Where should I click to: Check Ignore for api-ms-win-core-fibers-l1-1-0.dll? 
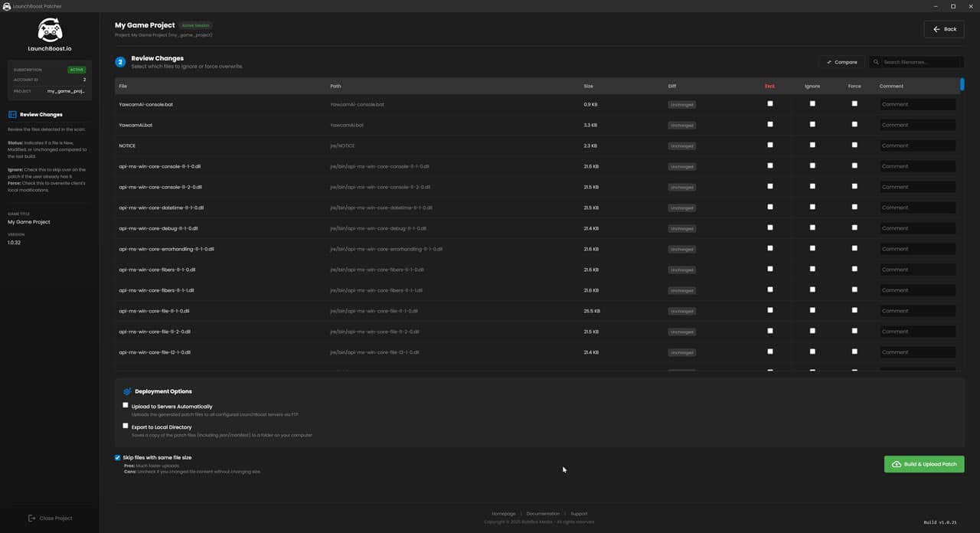click(x=812, y=269)
